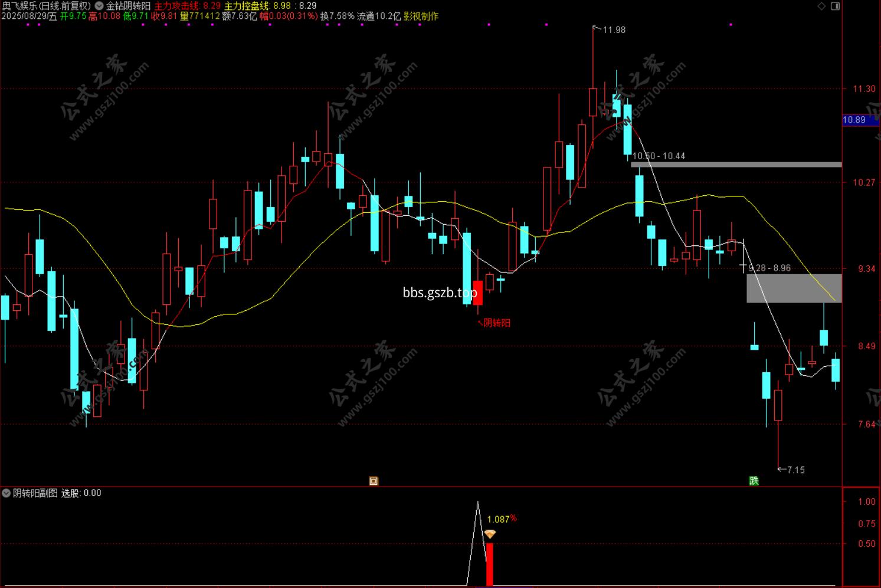Click the open price 开9.75

73,17
